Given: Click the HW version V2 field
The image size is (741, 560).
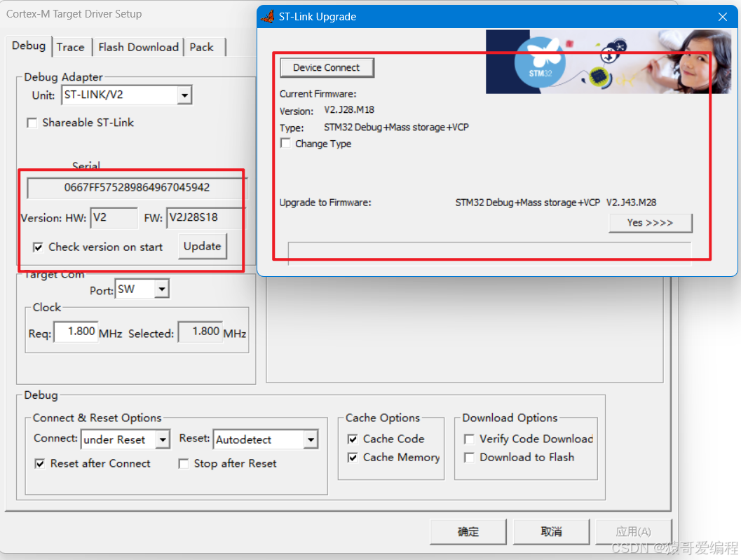Looking at the screenshot, I should click(114, 217).
